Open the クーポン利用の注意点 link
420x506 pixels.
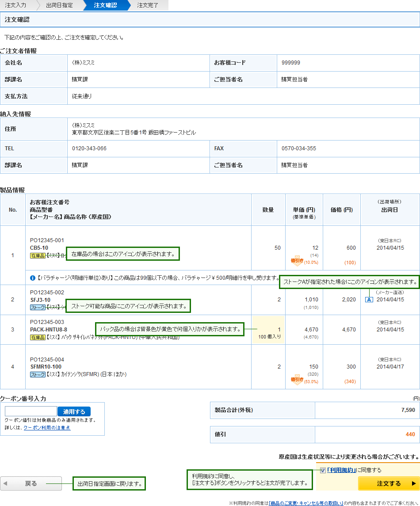[46, 428]
